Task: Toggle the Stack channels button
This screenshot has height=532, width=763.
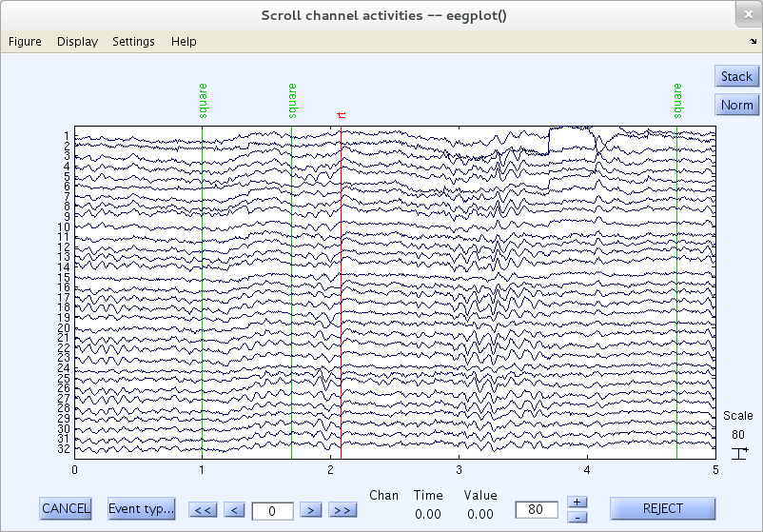Action: [x=736, y=77]
